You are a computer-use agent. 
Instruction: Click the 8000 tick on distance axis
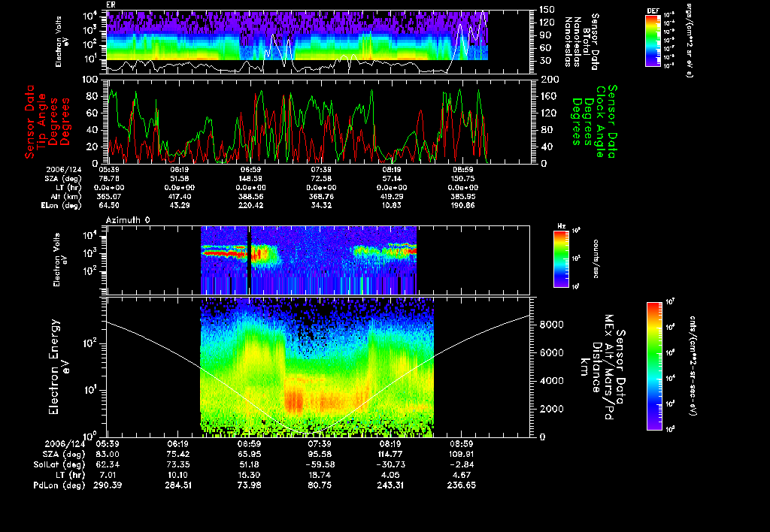[x=552, y=325]
